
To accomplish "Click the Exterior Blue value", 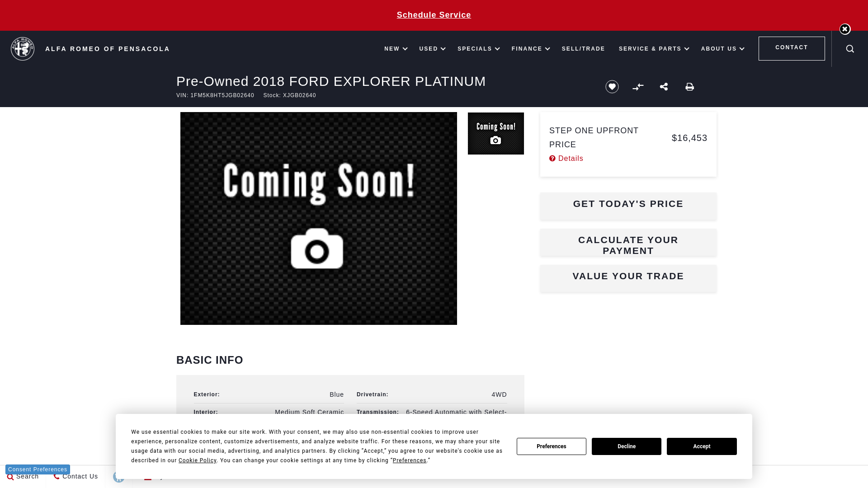I will 336,394.
